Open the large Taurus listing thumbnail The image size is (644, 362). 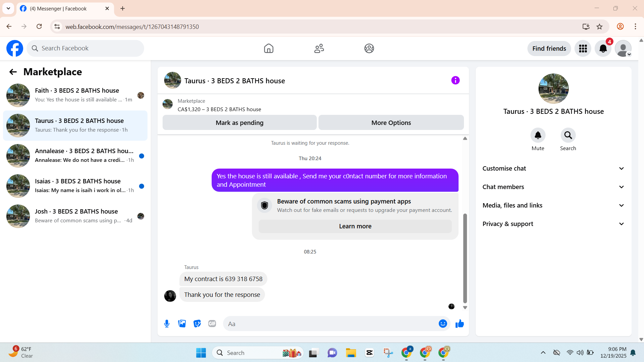[553, 89]
